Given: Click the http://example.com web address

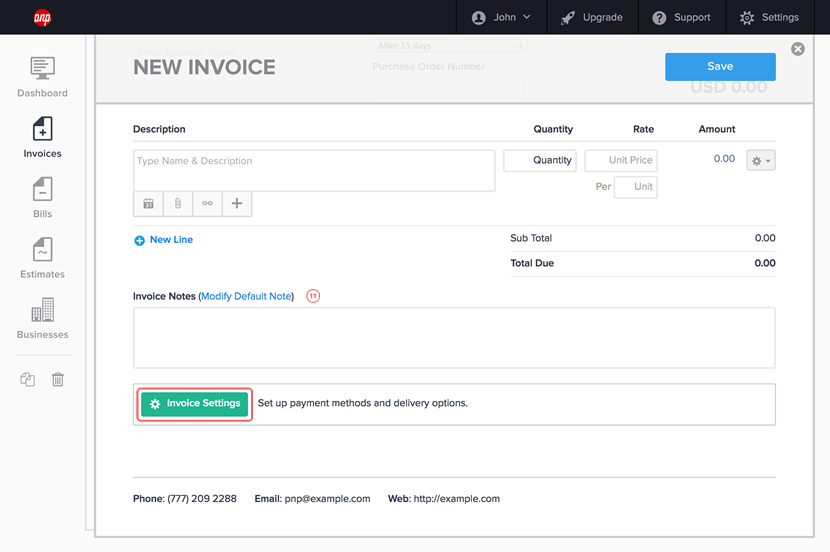Looking at the screenshot, I should 456,499.
